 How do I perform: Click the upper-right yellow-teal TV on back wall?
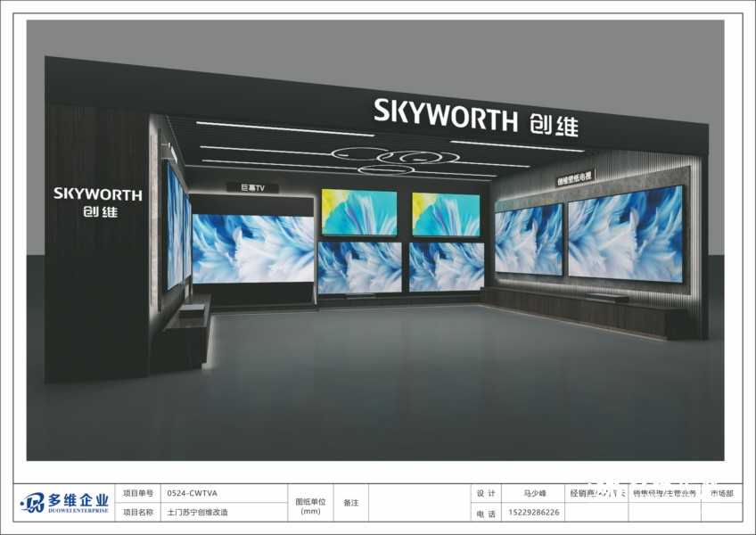446,214
